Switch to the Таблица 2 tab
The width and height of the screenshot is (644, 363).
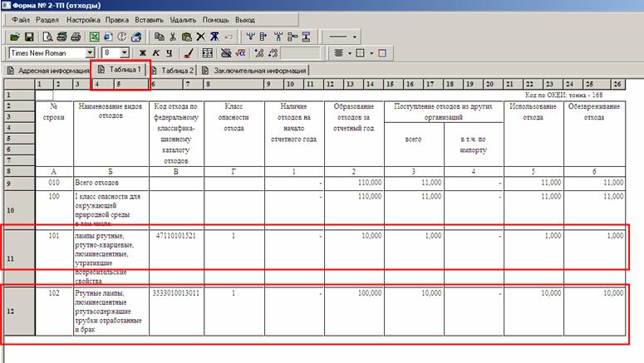point(174,71)
